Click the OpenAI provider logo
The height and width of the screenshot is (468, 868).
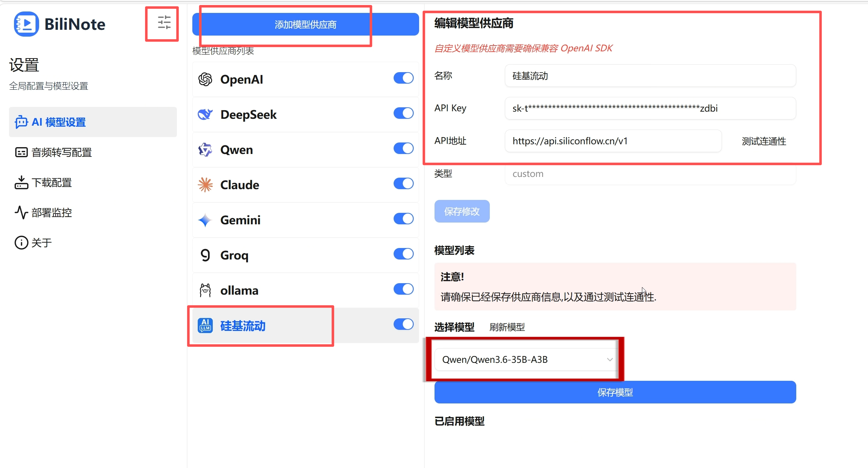[205, 79]
